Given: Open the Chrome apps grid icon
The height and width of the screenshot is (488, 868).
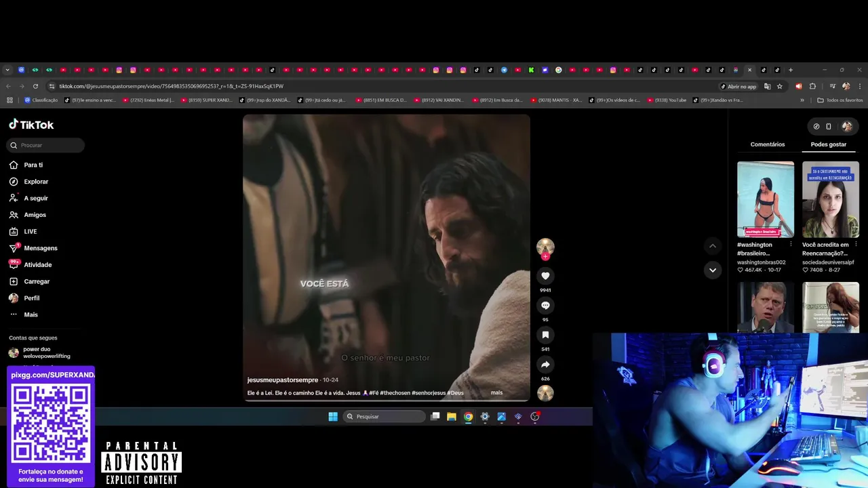Looking at the screenshot, I should pyautogui.click(x=9, y=100).
